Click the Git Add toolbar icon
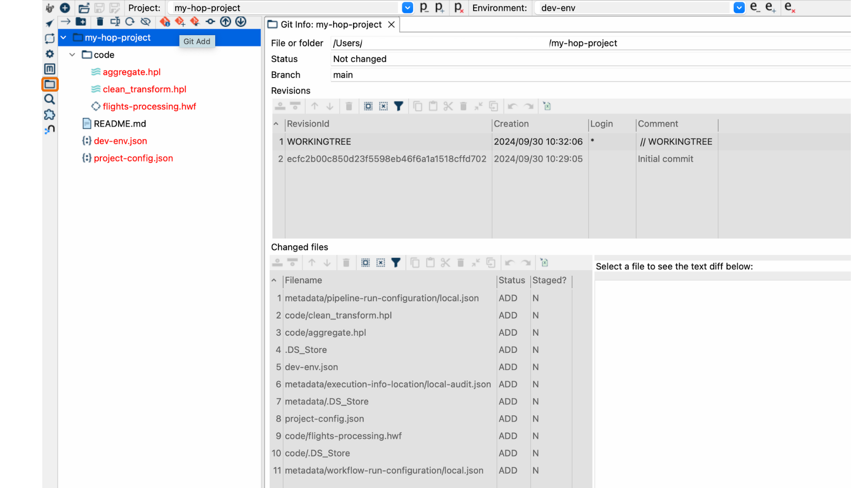The width and height of the screenshot is (868, 488). (x=180, y=22)
